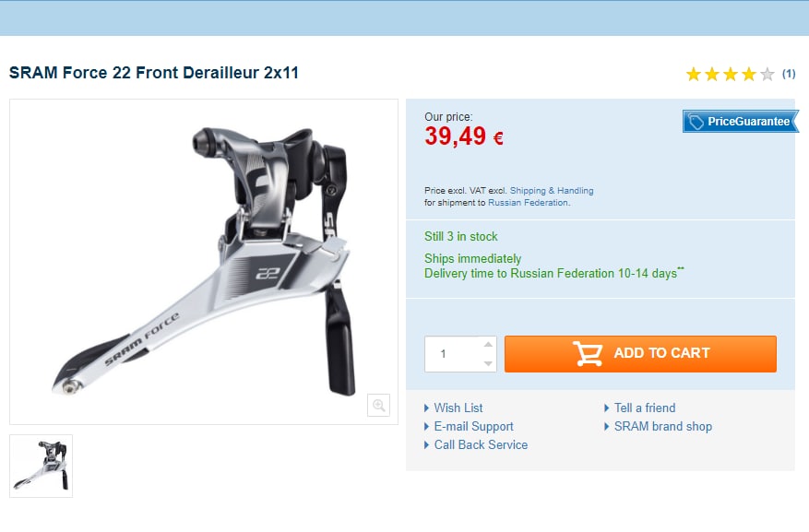The height and width of the screenshot is (532, 809).
Task: Select the small derailleur thumbnail image
Action: 42,466
